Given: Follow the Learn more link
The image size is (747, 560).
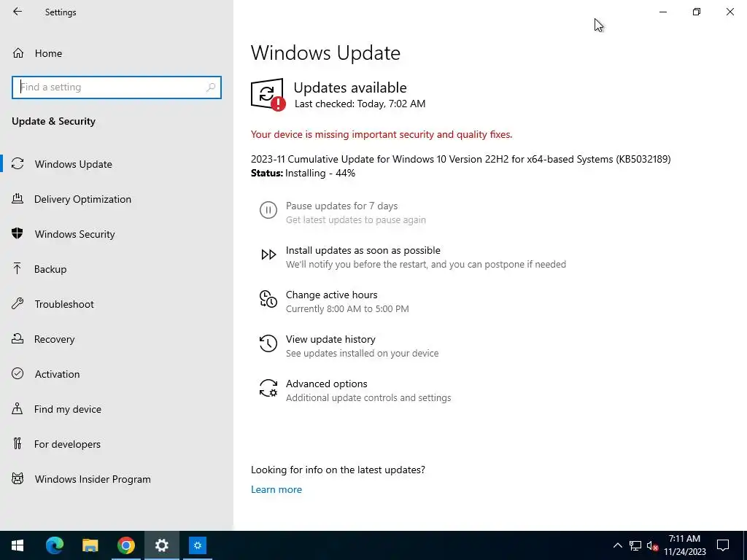Looking at the screenshot, I should click(x=276, y=489).
